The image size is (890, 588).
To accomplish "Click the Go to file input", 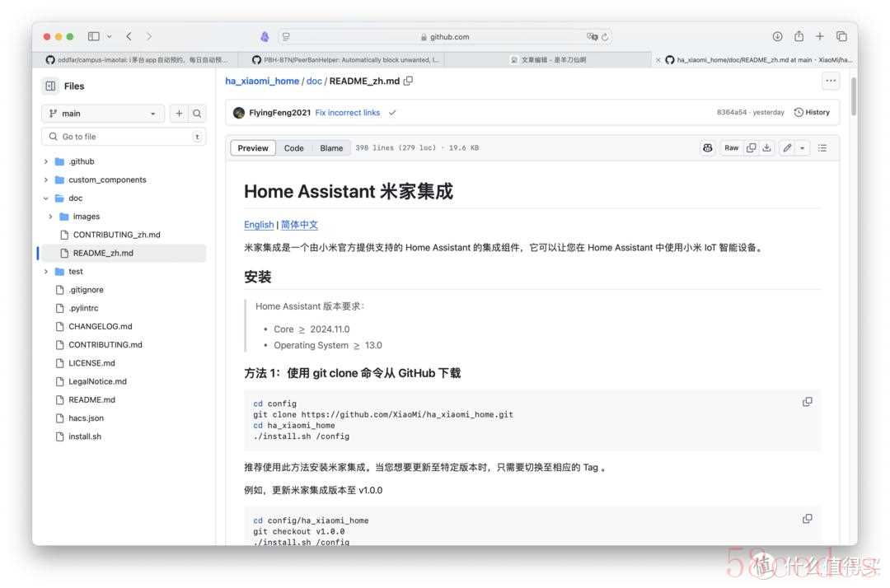I will (123, 137).
